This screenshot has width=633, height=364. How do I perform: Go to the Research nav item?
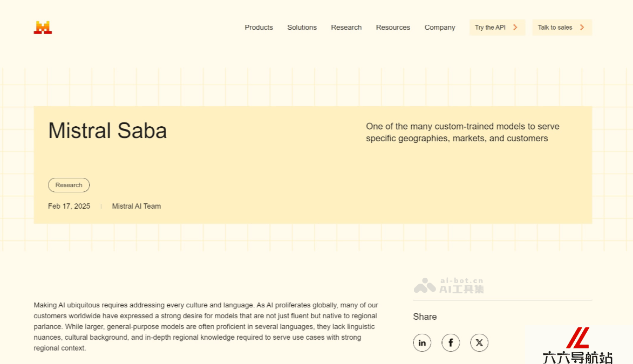[x=346, y=28]
